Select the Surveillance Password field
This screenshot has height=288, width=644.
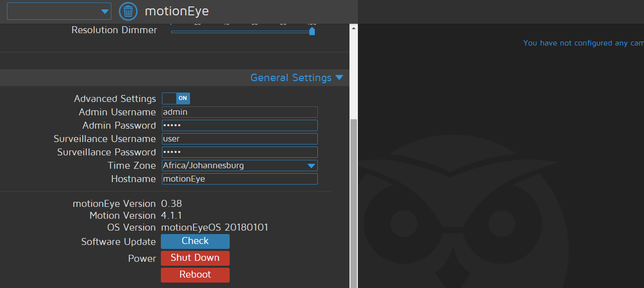click(240, 152)
